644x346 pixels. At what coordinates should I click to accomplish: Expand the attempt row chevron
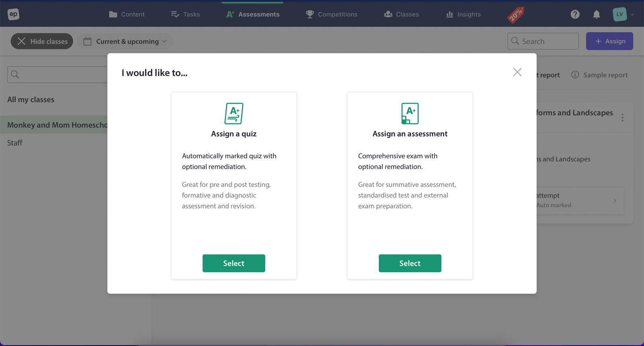tap(615, 200)
